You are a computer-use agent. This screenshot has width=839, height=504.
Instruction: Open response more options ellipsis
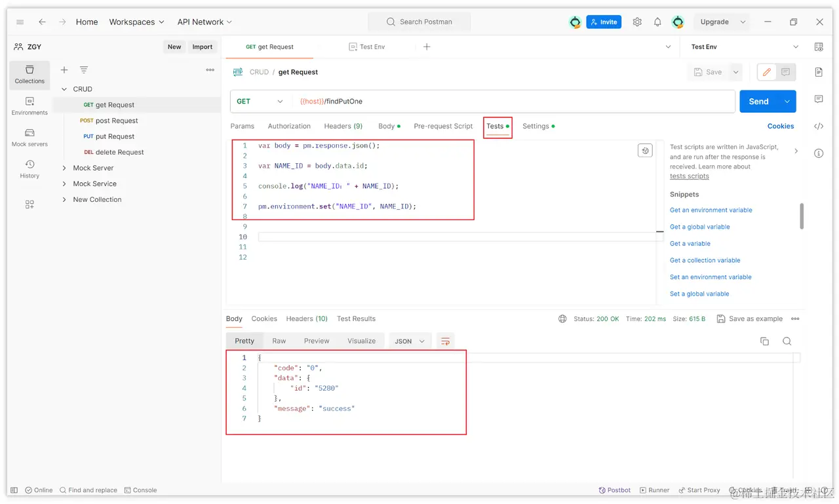795,319
